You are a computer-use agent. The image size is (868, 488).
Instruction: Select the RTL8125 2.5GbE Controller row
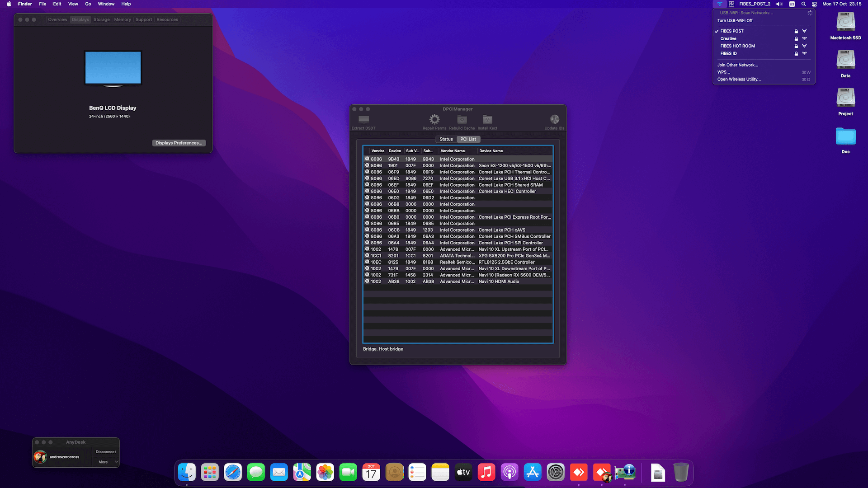point(458,263)
